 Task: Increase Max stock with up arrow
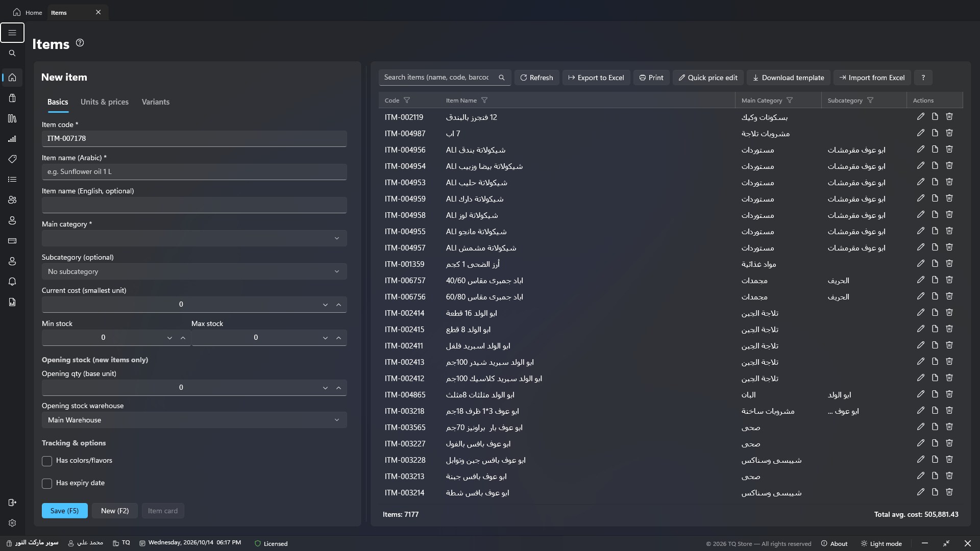pyautogui.click(x=338, y=338)
